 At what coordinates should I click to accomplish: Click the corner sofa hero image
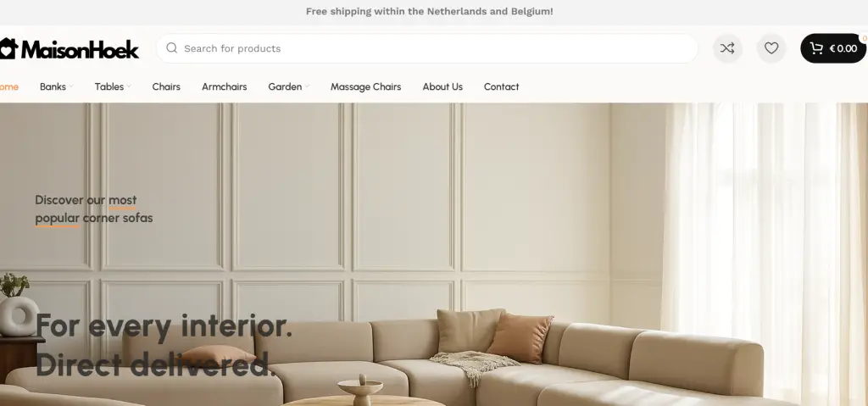[x=434, y=254]
